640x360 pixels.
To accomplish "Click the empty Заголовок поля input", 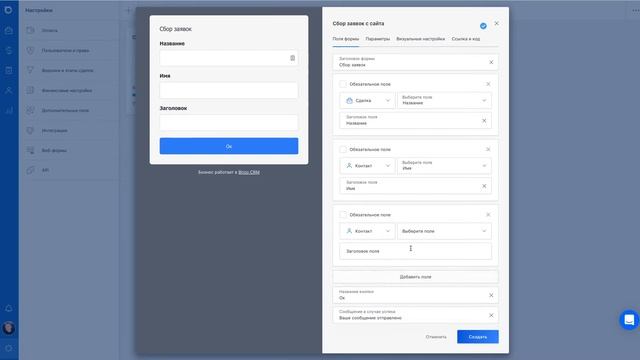I will point(416,251).
